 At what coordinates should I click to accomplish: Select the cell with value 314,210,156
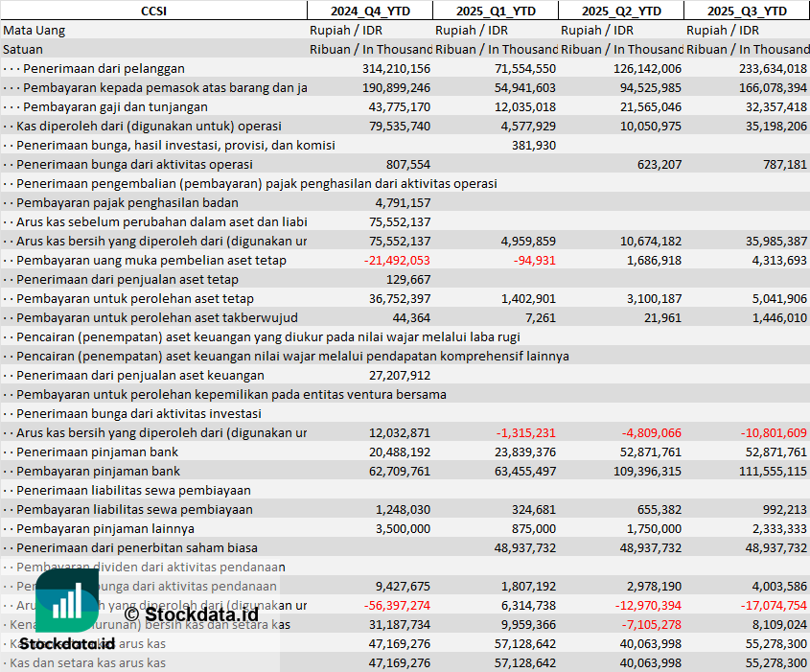396,68
